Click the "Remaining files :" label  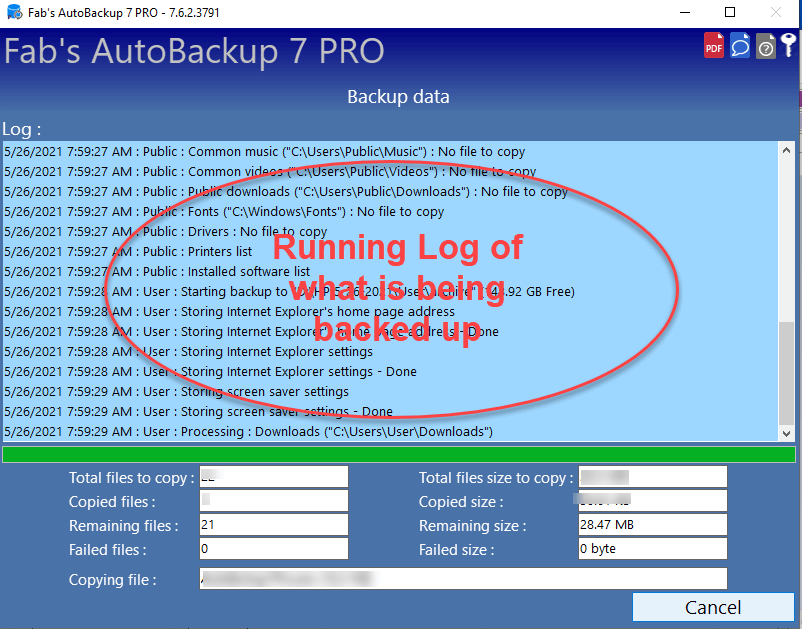124,526
